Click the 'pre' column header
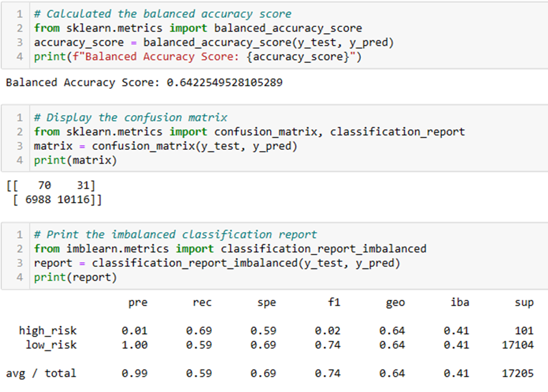 click(138, 303)
